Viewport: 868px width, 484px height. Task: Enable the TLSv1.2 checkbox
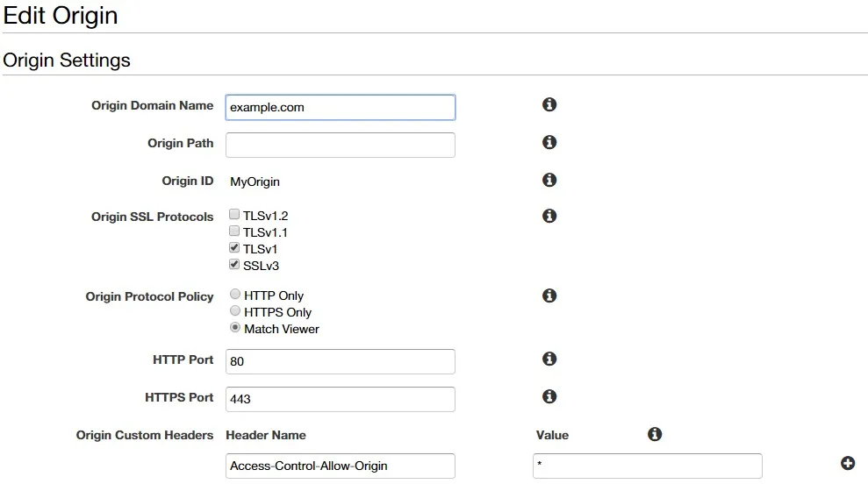point(234,214)
